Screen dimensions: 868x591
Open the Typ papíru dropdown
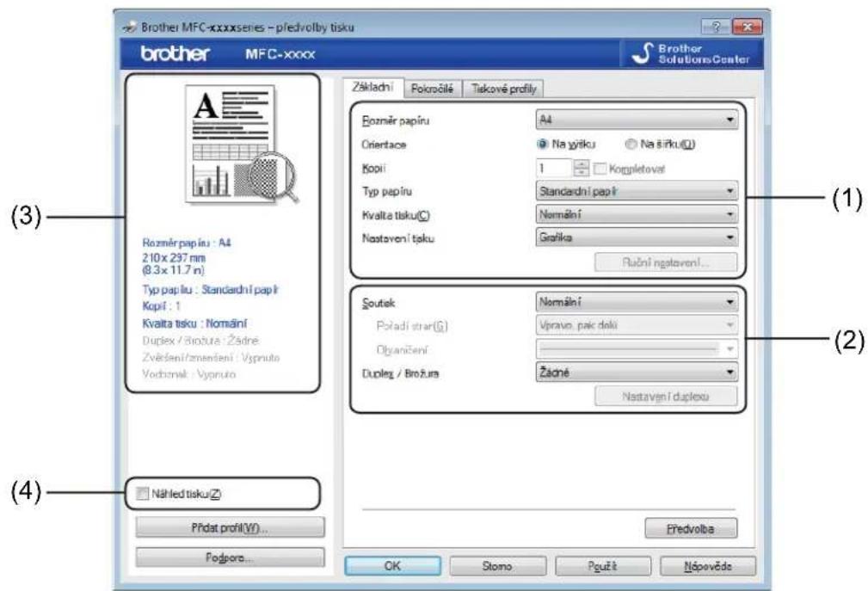click(637, 192)
